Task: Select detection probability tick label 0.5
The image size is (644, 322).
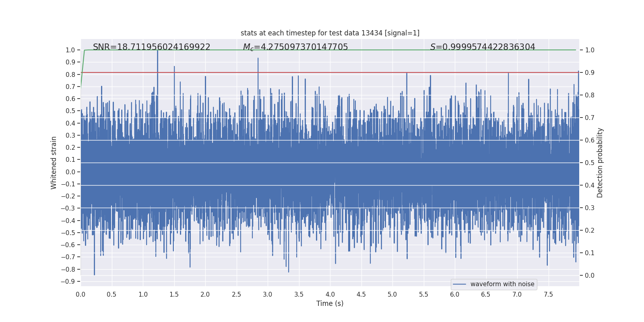Action: click(590, 163)
